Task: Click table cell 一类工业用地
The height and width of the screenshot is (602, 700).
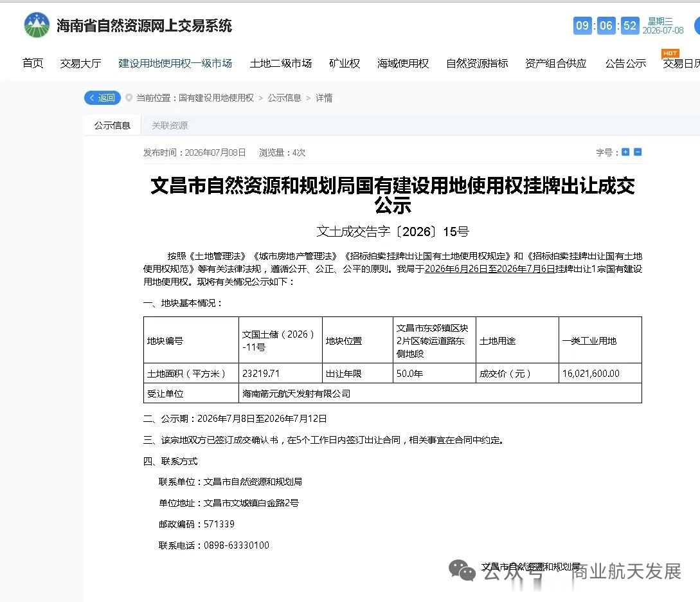Action: pos(600,340)
